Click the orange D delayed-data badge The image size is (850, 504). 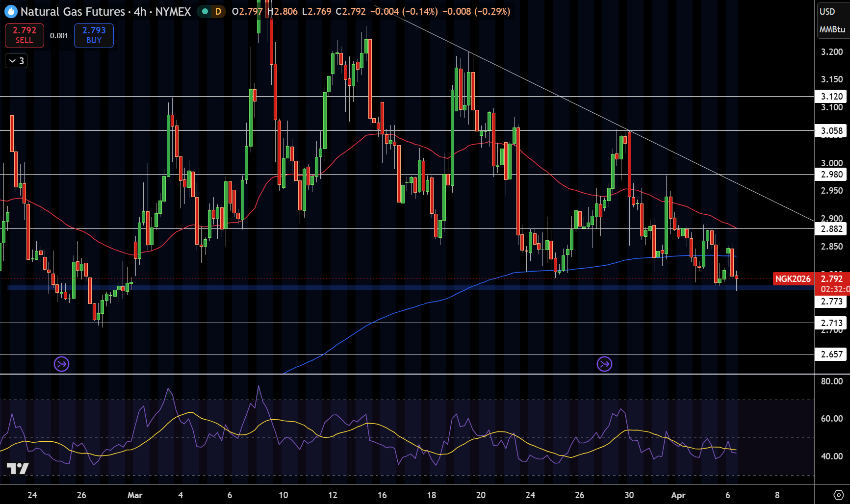pos(218,11)
